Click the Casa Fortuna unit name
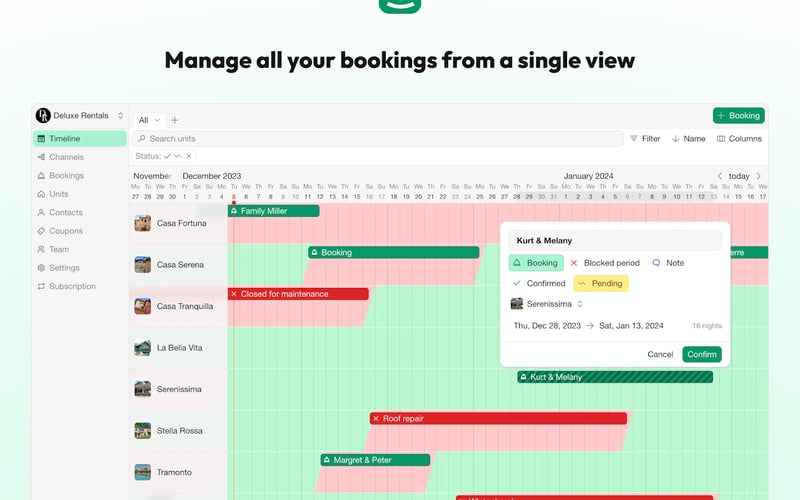The height and width of the screenshot is (500, 800). [181, 223]
